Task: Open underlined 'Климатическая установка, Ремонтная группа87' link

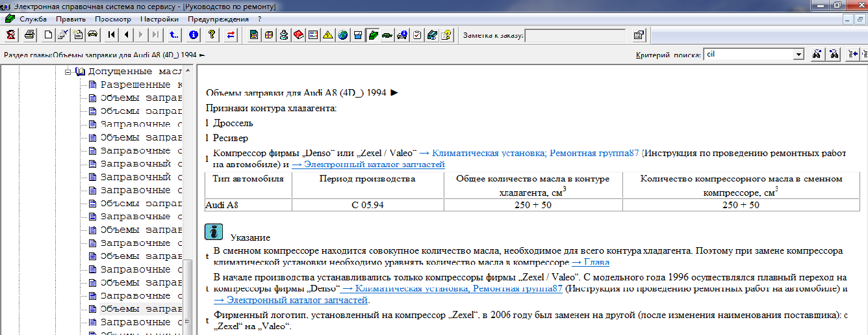Action: click(452, 288)
